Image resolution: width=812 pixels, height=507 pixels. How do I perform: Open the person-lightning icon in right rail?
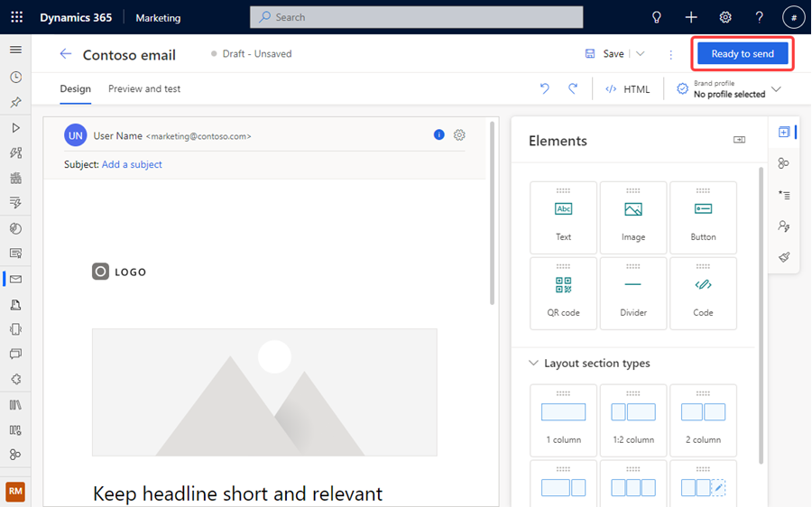click(x=784, y=226)
